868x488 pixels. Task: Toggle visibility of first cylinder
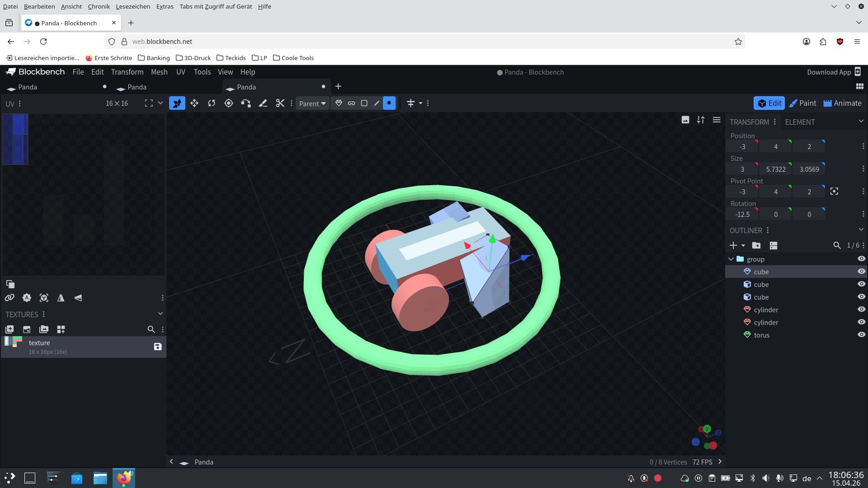pyautogui.click(x=861, y=310)
